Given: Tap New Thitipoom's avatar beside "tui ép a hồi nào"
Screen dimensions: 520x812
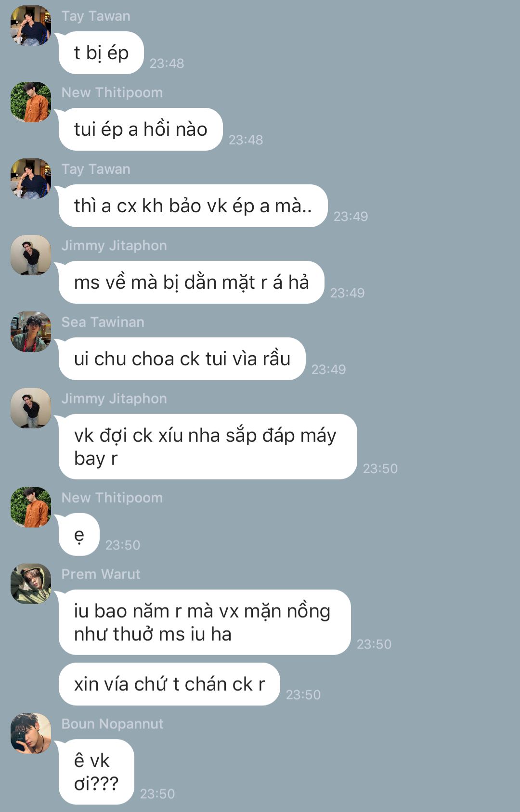Looking at the screenshot, I should click(31, 102).
